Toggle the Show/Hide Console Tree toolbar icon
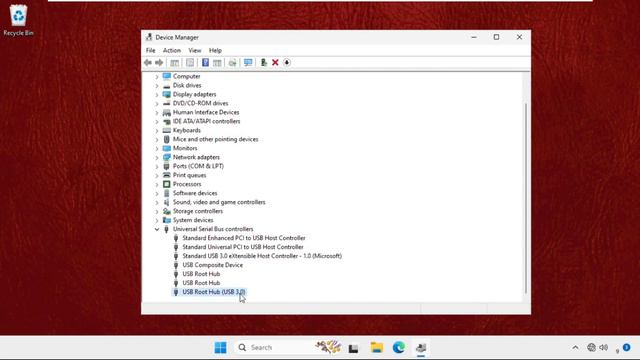This screenshot has width=640, height=360. click(x=174, y=62)
